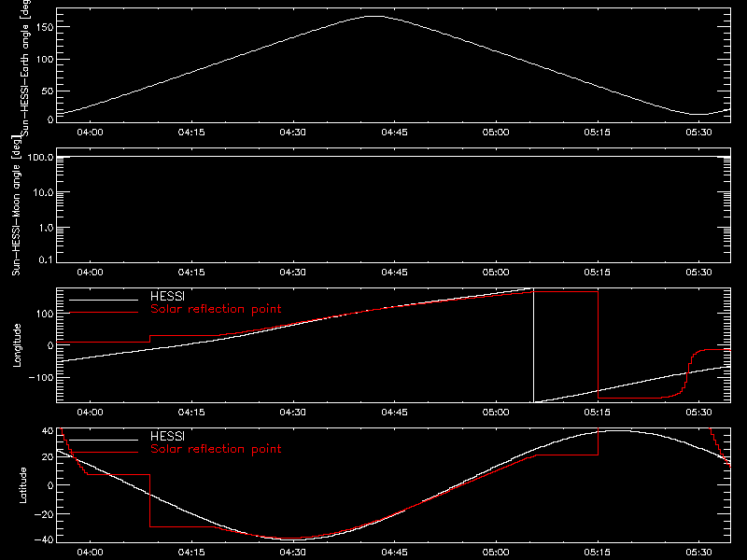Image resolution: width=747 pixels, height=560 pixels.
Task: Click 04:00 time label under Longitude plot
Action: pyautogui.click(x=90, y=412)
